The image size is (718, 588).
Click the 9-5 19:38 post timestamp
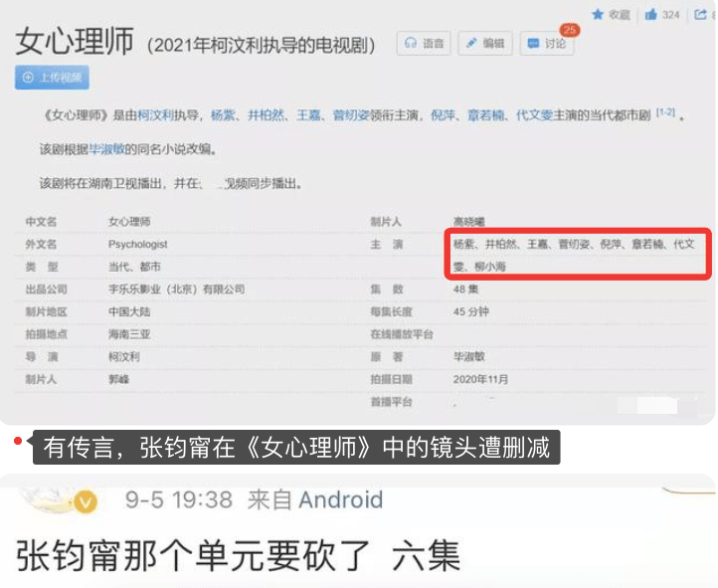[179, 499]
